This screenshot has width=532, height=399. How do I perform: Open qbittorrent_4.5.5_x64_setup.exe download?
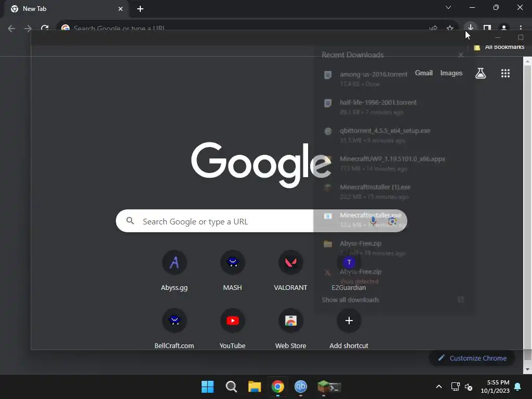coord(394,135)
